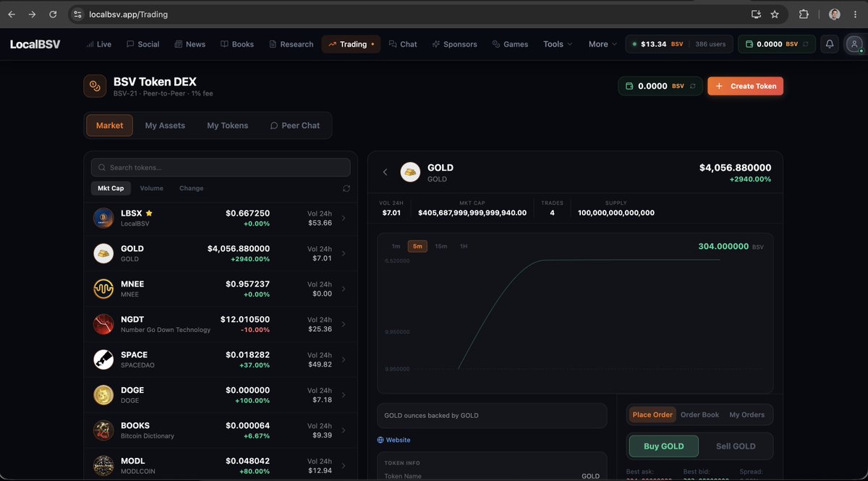The width and height of the screenshot is (868, 481).
Task: Sort token list by Mkt Cap
Action: pos(111,188)
